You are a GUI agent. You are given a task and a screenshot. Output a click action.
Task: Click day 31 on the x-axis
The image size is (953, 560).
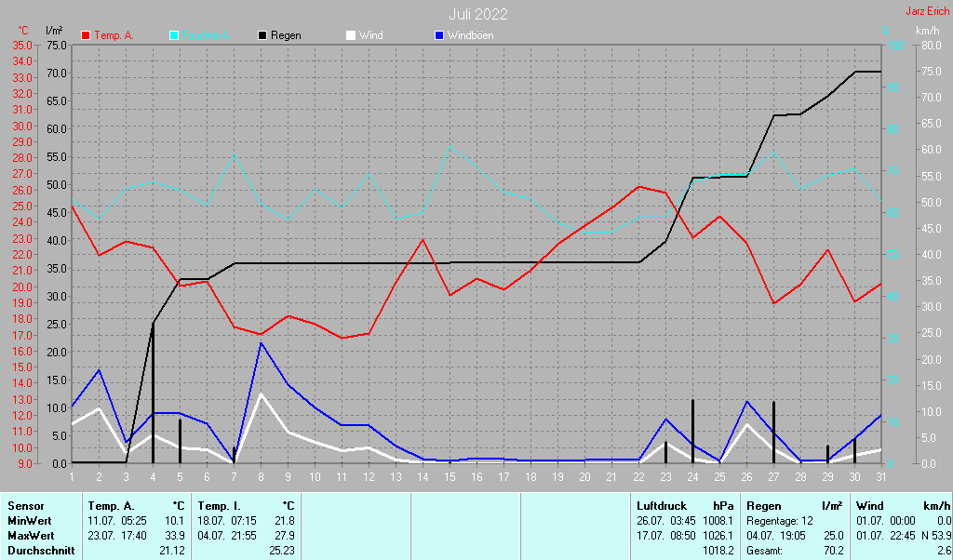pos(879,476)
